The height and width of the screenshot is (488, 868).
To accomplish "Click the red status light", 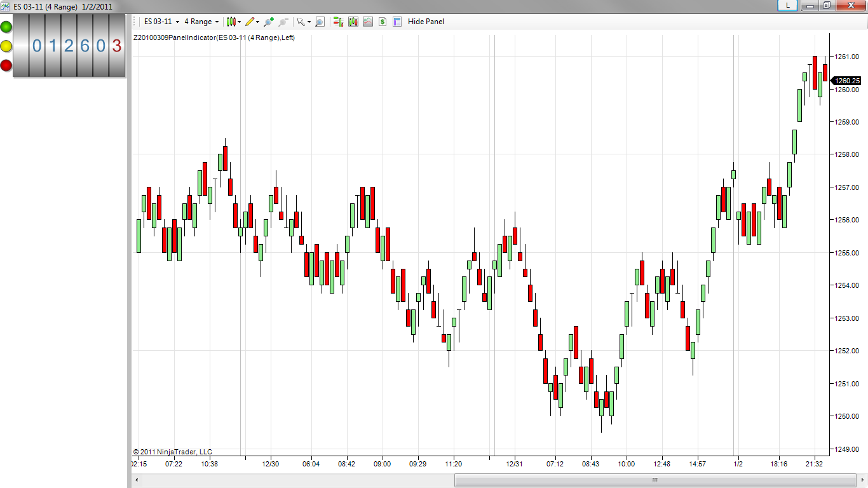I will [x=6, y=65].
